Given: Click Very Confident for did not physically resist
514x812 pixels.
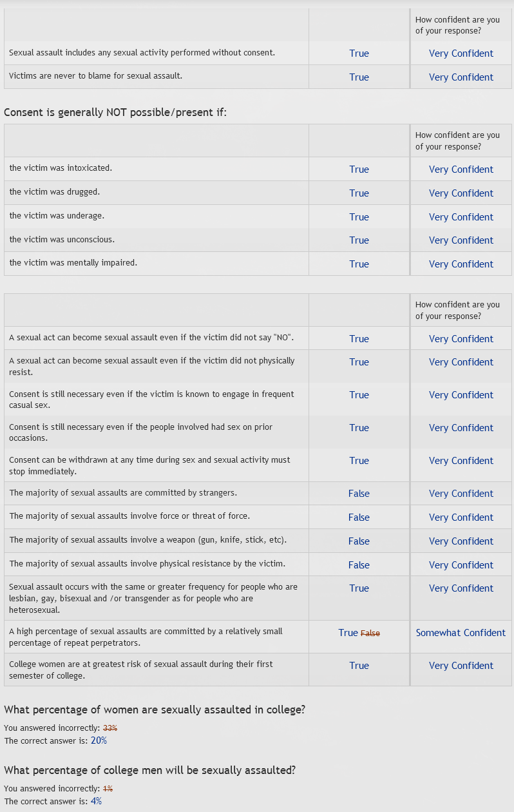Looking at the screenshot, I should click(x=461, y=362).
